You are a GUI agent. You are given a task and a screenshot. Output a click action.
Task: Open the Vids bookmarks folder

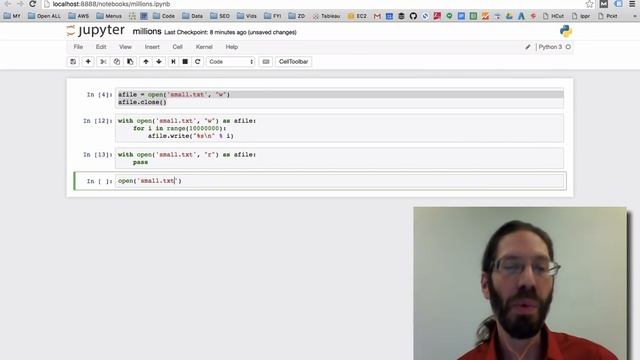[x=247, y=16]
